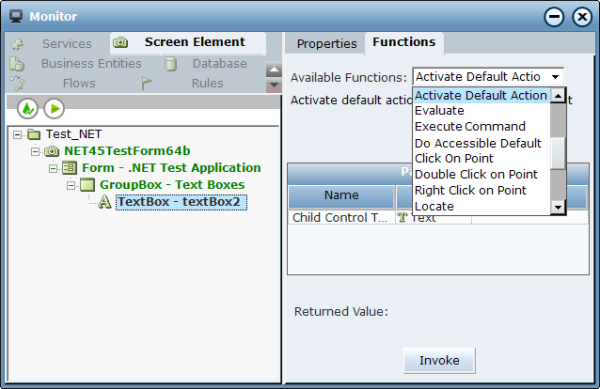The width and height of the screenshot is (600, 389).
Task: Click the camera icon beside NET45TestForm64b
Action: [x=52, y=151]
